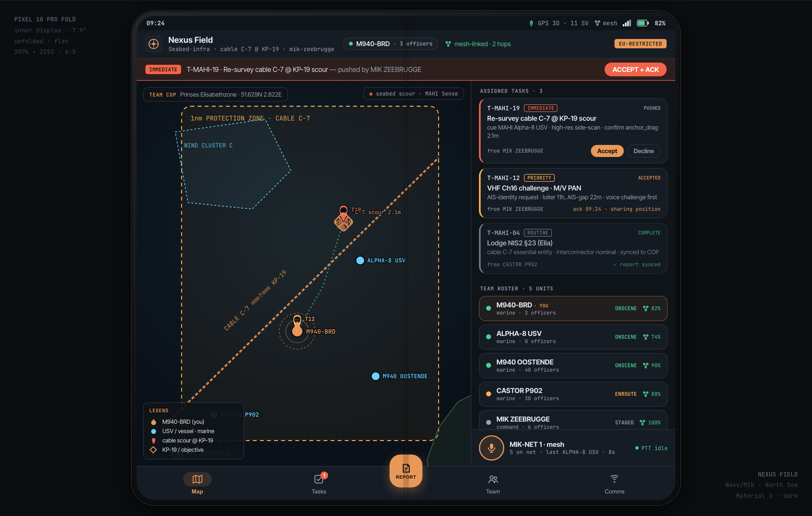Click the report synced status on T-MAHI-04
Image resolution: width=812 pixels, height=516 pixels.
coord(637,265)
